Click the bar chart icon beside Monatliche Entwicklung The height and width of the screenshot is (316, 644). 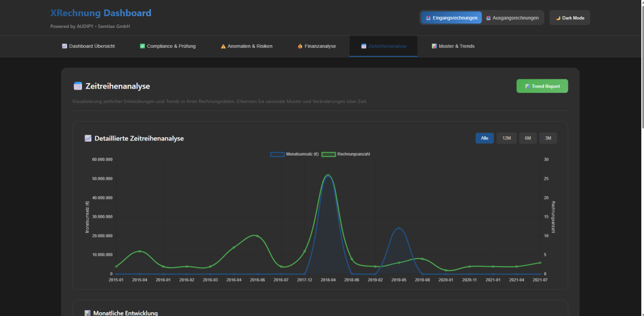[x=88, y=313]
